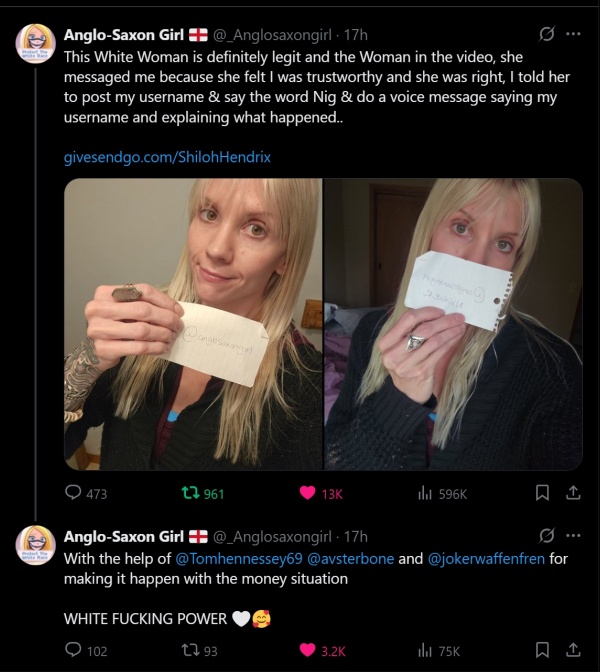Screen dimensions: 600x672
Task: Click the @Tomhennessey69 mention
Action: coord(239,558)
